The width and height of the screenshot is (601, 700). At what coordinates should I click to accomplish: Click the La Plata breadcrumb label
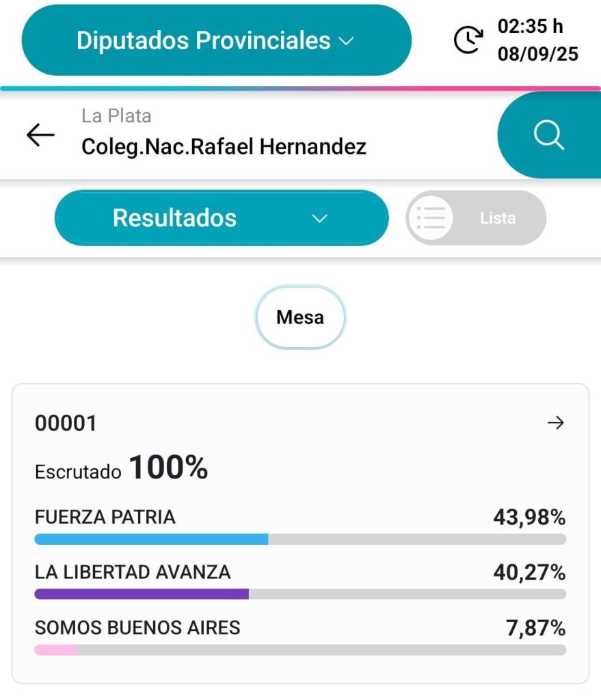116,116
